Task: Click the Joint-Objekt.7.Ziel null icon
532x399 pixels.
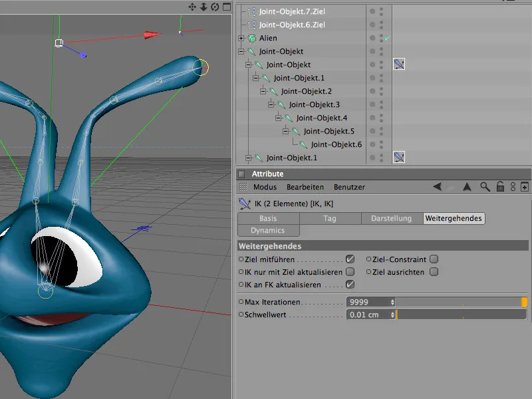Action: 252,12
